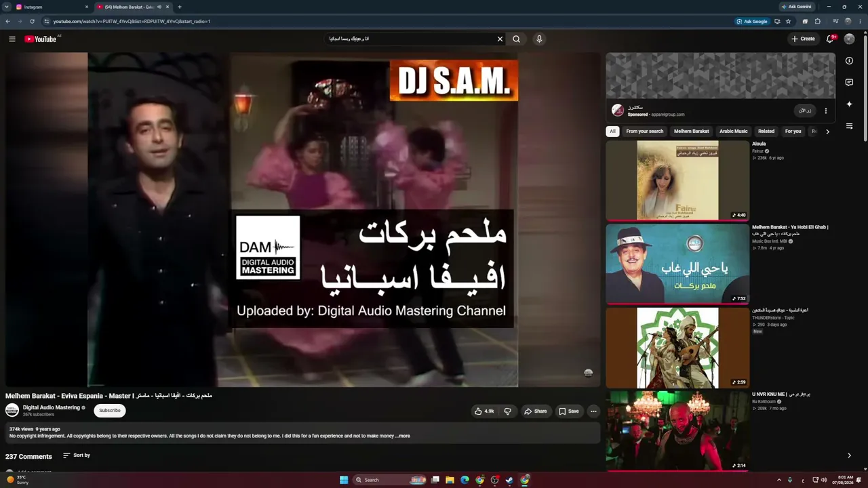Save the video to a playlist
Viewport: 868px width, 488px height.
[569, 411]
